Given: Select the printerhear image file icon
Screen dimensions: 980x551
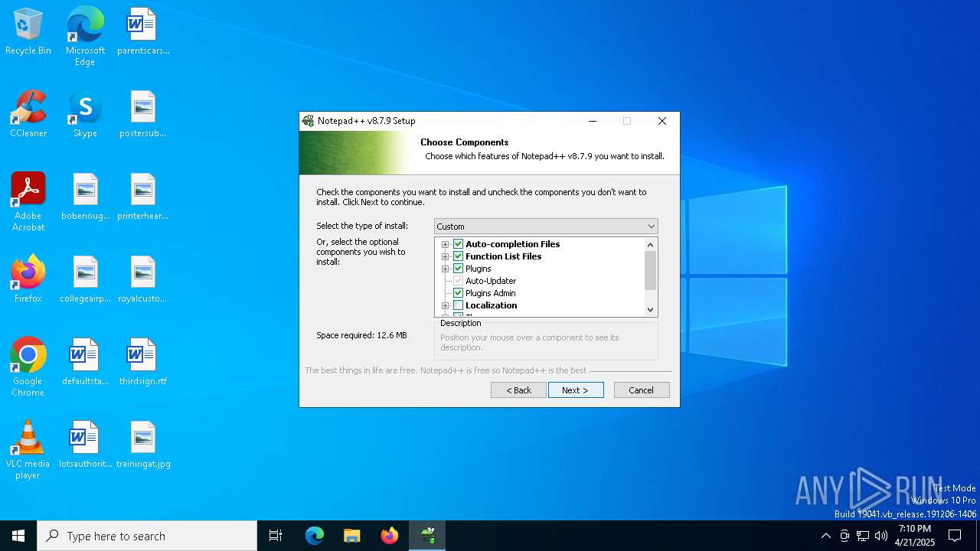Looking at the screenshot, I should tap(143, 197).
